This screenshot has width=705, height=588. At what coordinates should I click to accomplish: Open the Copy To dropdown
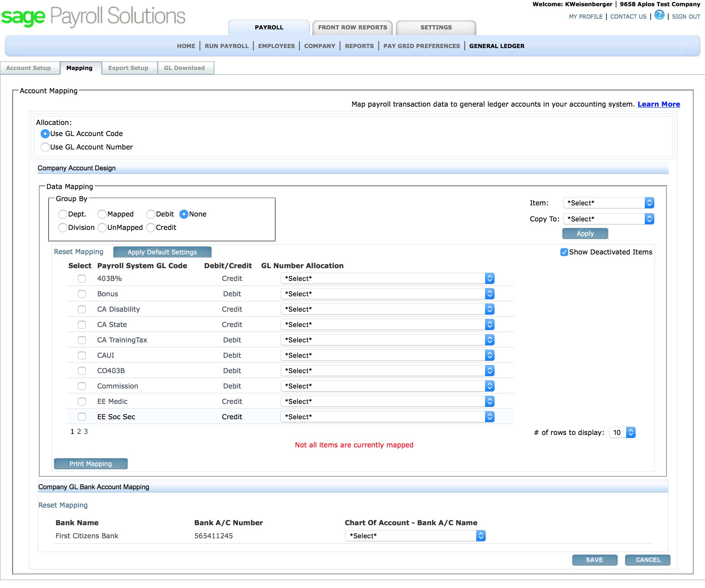[608, 219]
